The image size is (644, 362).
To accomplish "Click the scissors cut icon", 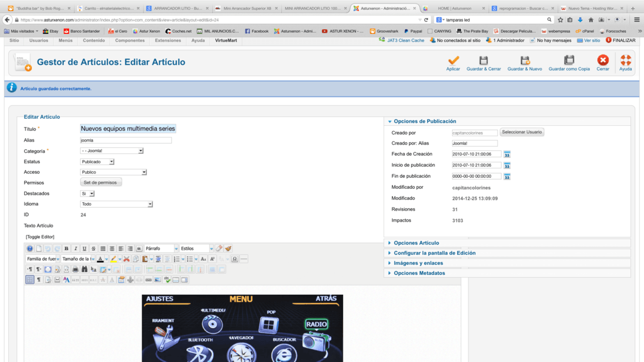I will pyautogui.click(x=126, y=259).
